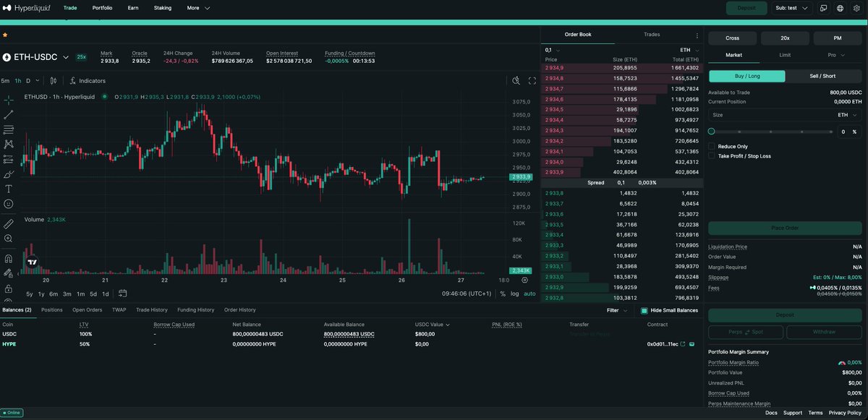Open the window layout icon in top bar
This screenshot has height=420, width=868.
[x=824, y=8]
